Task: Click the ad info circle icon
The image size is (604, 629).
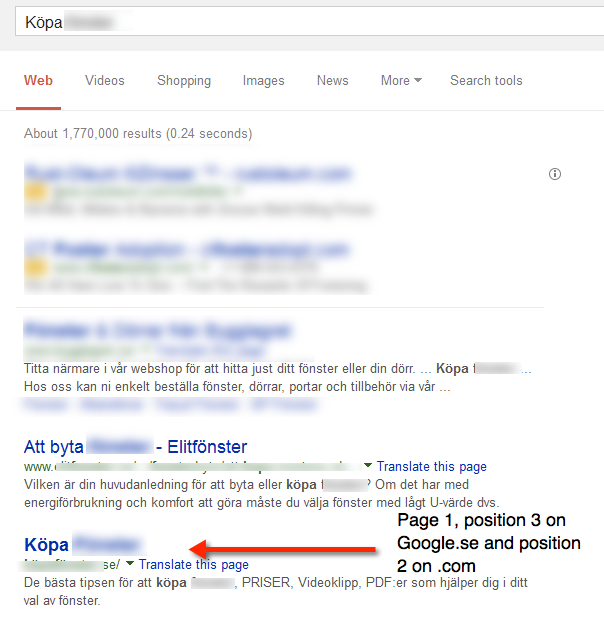Action: 555,174
